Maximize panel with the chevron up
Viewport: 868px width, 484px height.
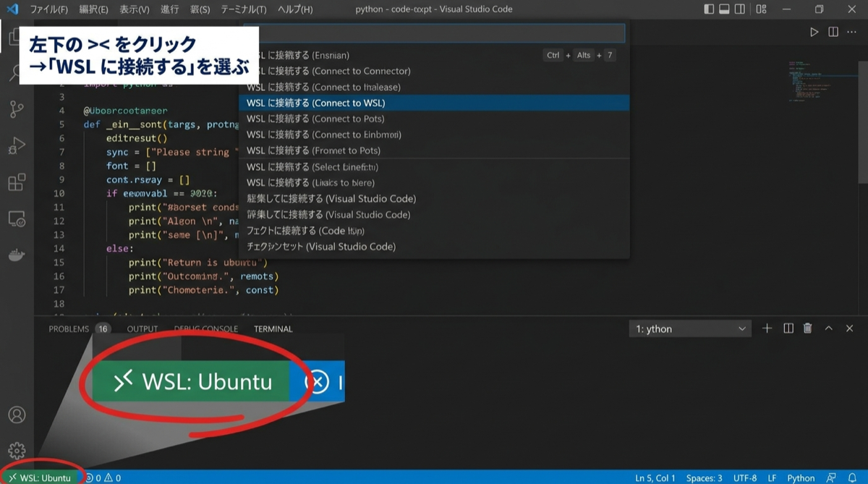[829, 328]
